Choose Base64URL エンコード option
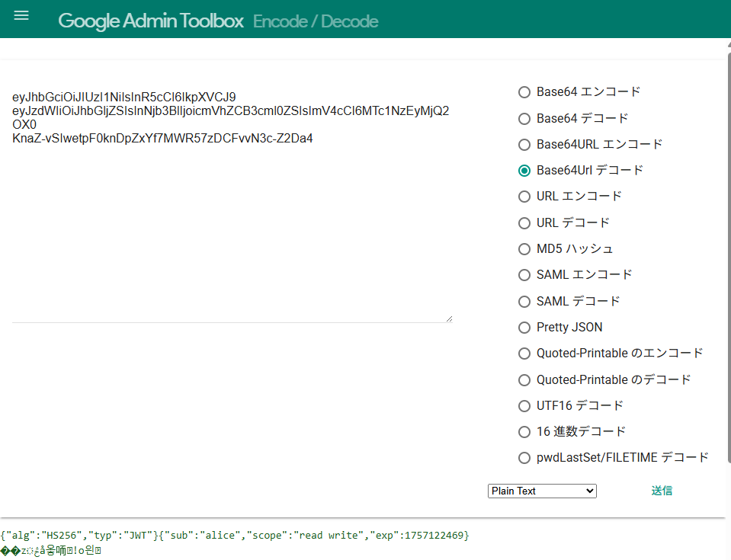The height and width of the screenshot is (560, 731). 524,145
